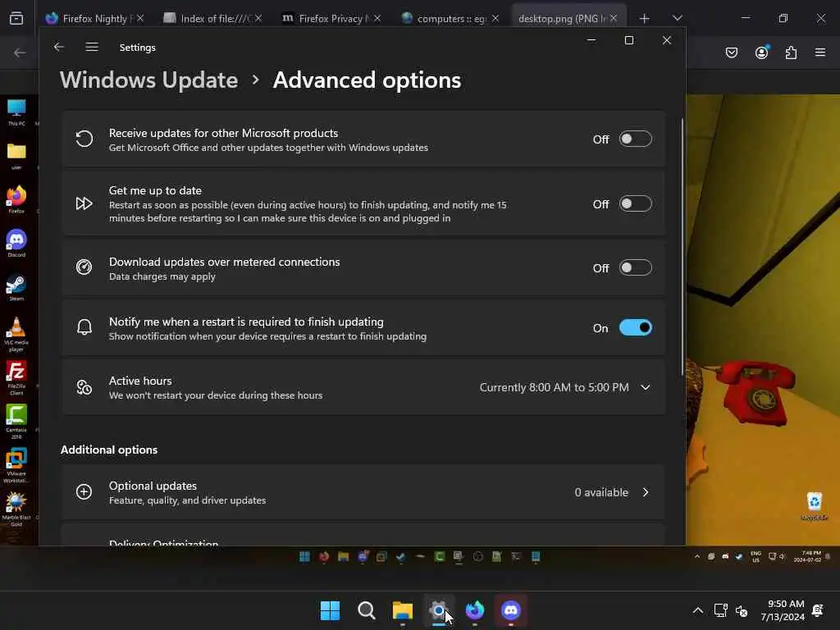Open the Firefox application menu
Viewport: 840px width, 630px height.
point(820,52)
